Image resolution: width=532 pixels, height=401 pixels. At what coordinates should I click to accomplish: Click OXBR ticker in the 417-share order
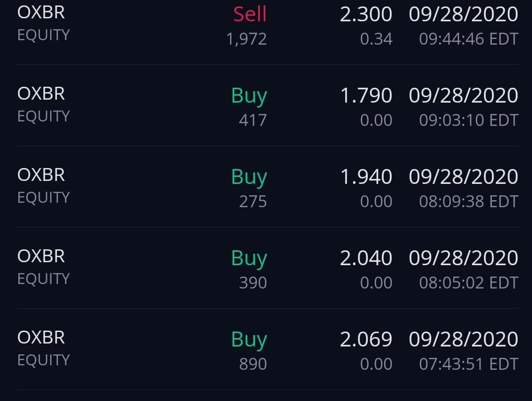tap(41, 94)
